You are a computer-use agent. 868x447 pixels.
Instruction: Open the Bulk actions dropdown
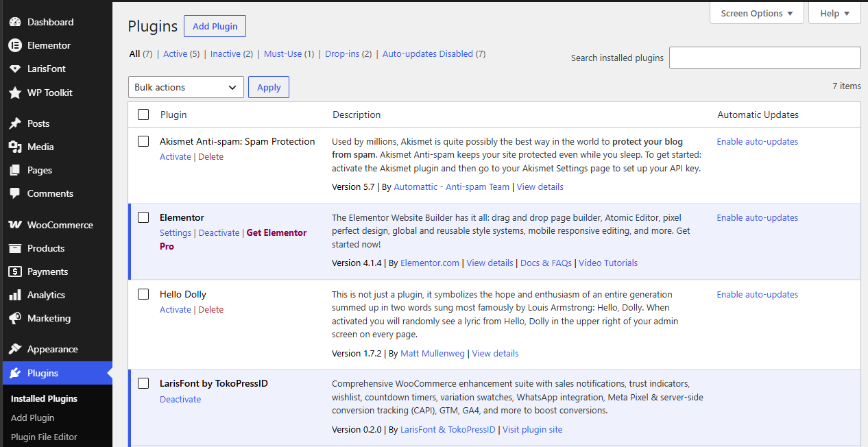[186, 87]
